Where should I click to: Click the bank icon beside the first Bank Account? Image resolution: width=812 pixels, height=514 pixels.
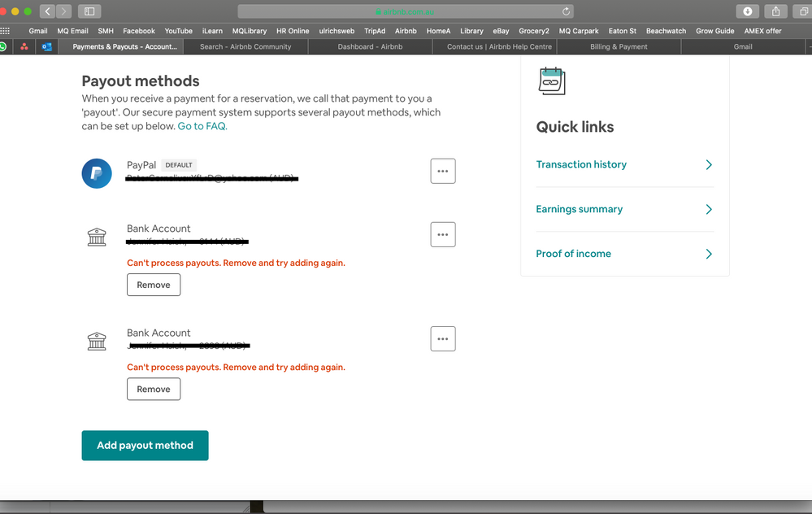pyautogui.click(x=97, y=237)
